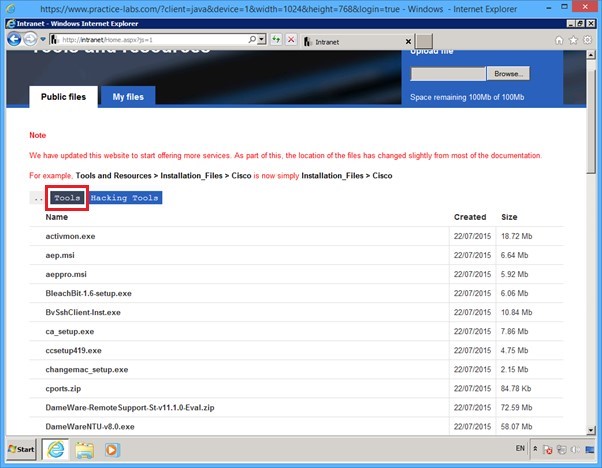Open the Tools folder breadcrumb
The image size is (602, 468).
click(67, 198)
